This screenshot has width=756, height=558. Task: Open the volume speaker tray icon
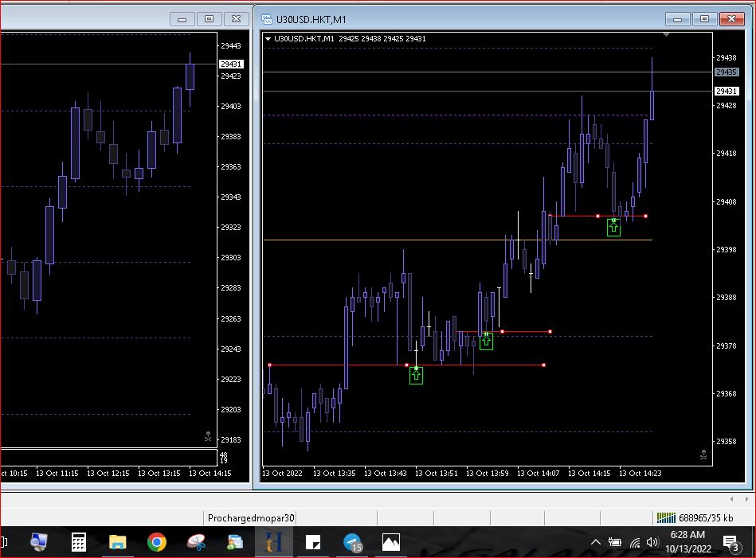(x=652, y=542)
